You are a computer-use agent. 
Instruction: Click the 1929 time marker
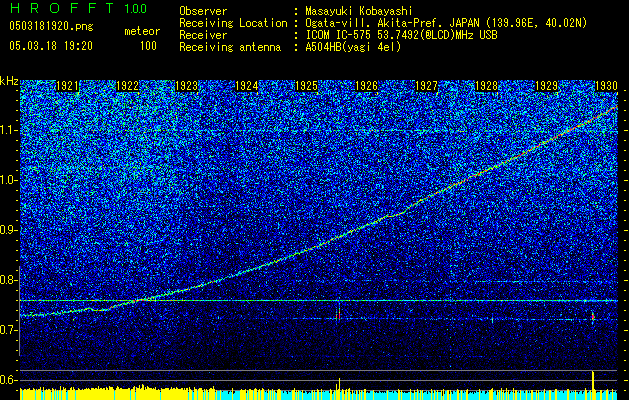point(546,86)
